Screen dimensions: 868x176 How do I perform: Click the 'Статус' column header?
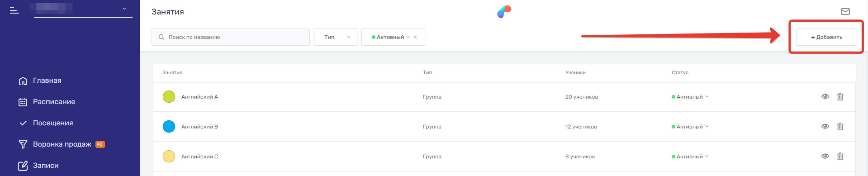[680, 72]
